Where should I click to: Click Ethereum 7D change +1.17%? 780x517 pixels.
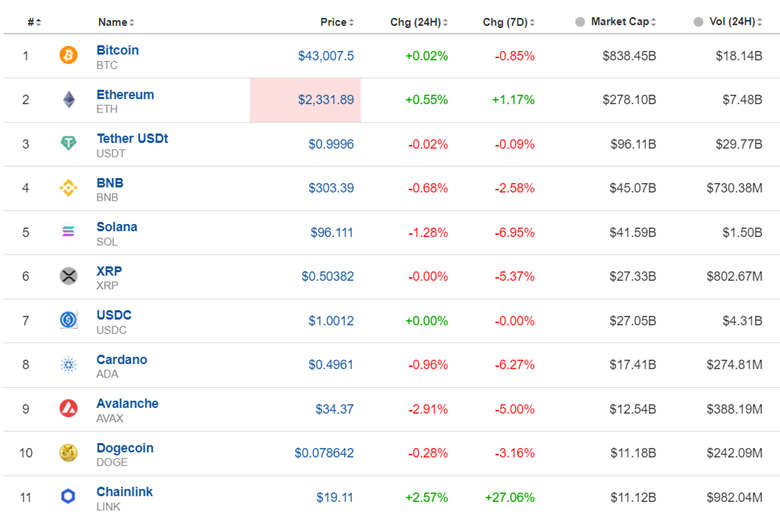point(513,100)
